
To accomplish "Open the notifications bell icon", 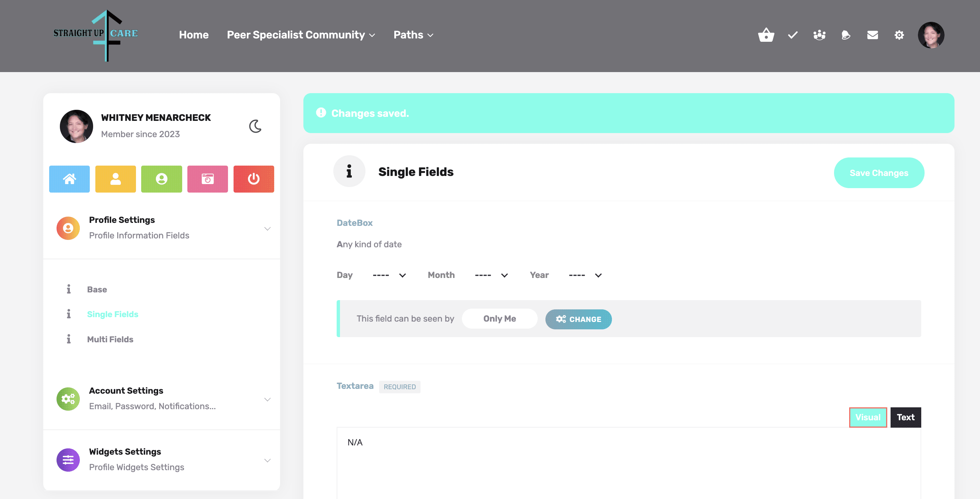I will pos(846,35).
